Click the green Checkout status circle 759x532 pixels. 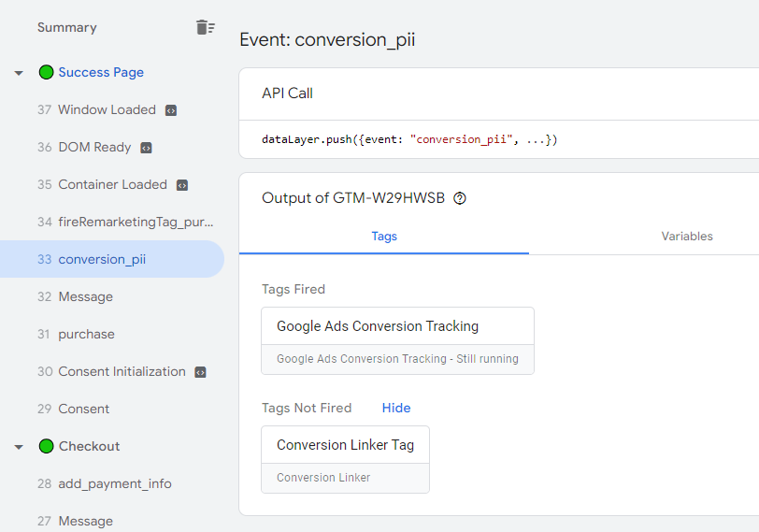[46, 446]
